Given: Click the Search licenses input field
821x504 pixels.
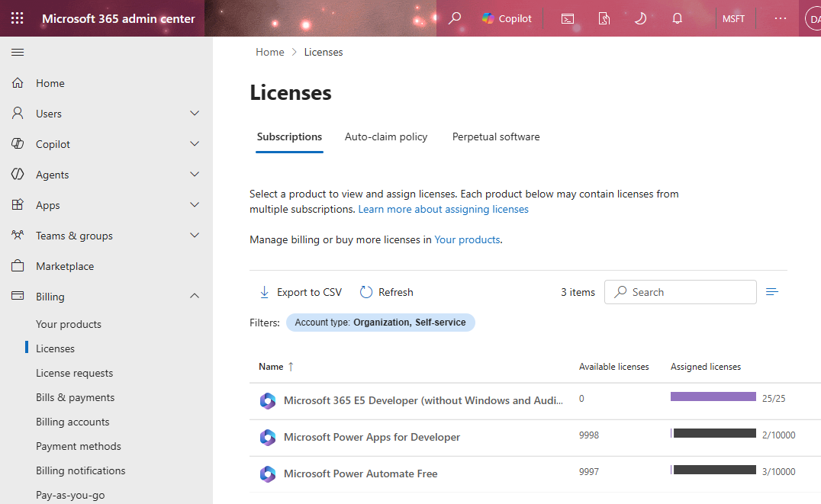Looking at the screenshot, I should click(x=680, y=292).
